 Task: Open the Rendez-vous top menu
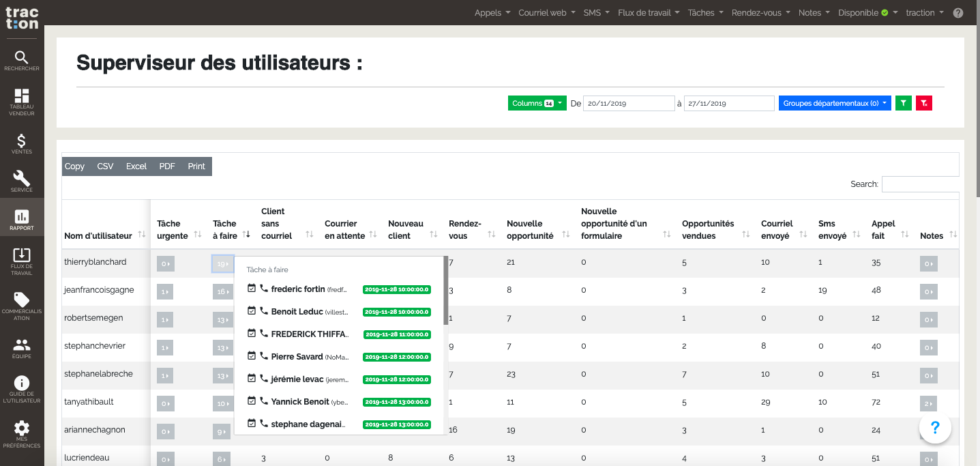pos(761,13)
